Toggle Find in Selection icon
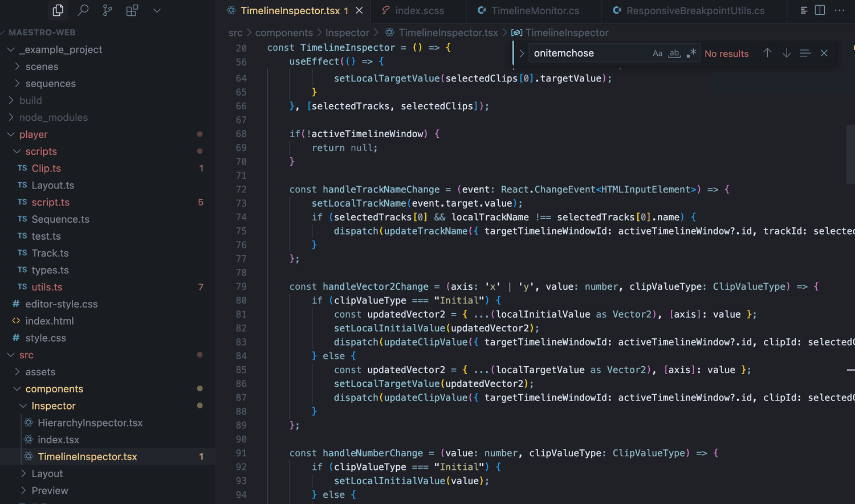 tap(805, 53)
